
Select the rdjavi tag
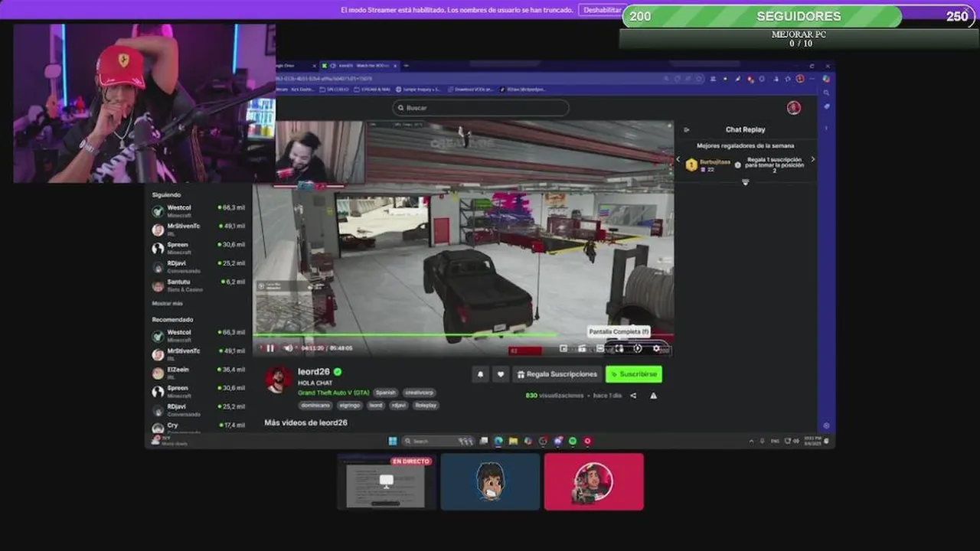399,406
